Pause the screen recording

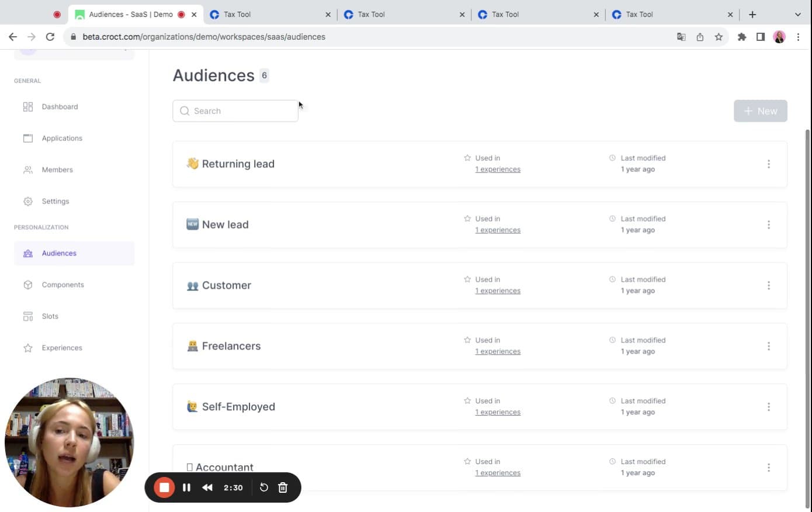click(x=186, y=487)
